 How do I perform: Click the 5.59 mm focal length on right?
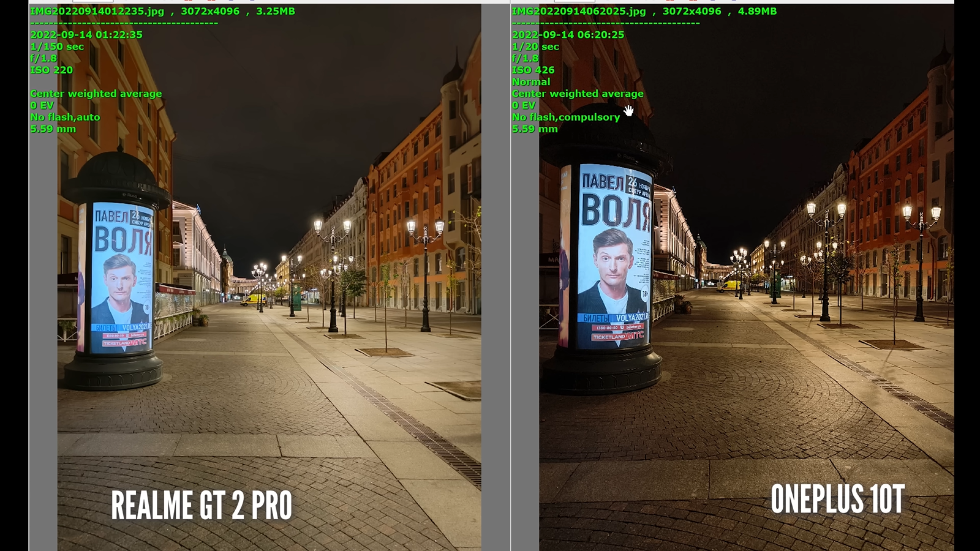click(535, 129)
